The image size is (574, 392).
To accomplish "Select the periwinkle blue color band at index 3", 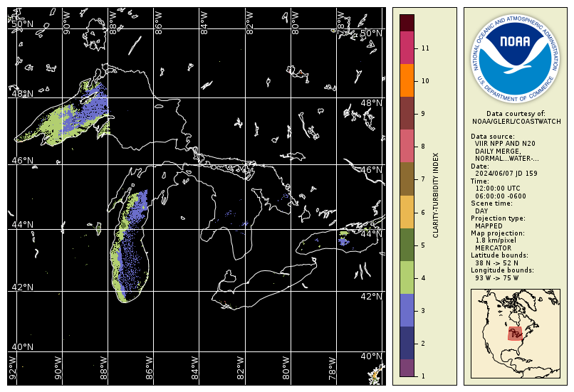I will tap(407, 310).
